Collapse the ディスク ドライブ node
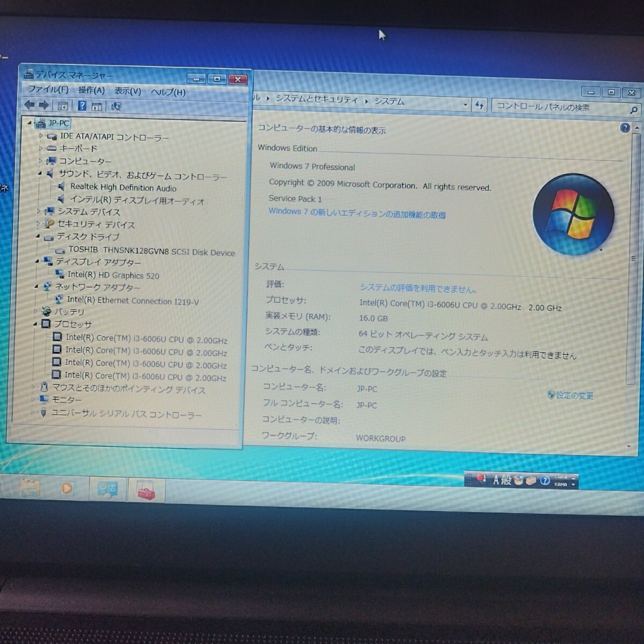This screenshot has width=644, height=644. click(x=39, y=236)
